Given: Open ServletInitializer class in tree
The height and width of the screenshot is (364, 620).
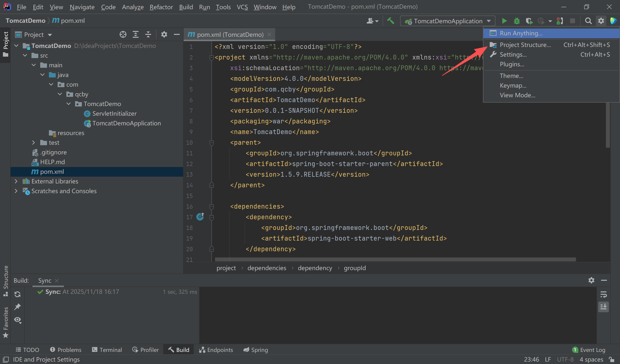Looking at the screenshot, I should tap(114, 114).
